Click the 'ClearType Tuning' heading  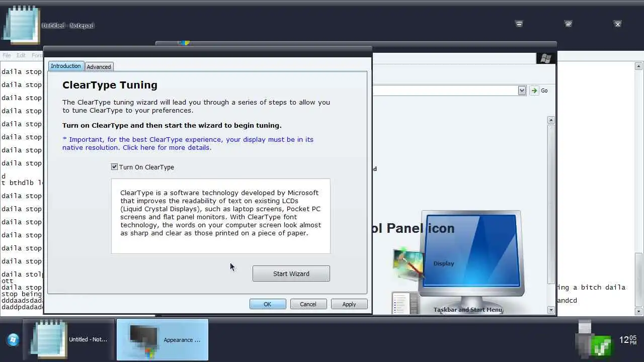click(x=110, y=85)
